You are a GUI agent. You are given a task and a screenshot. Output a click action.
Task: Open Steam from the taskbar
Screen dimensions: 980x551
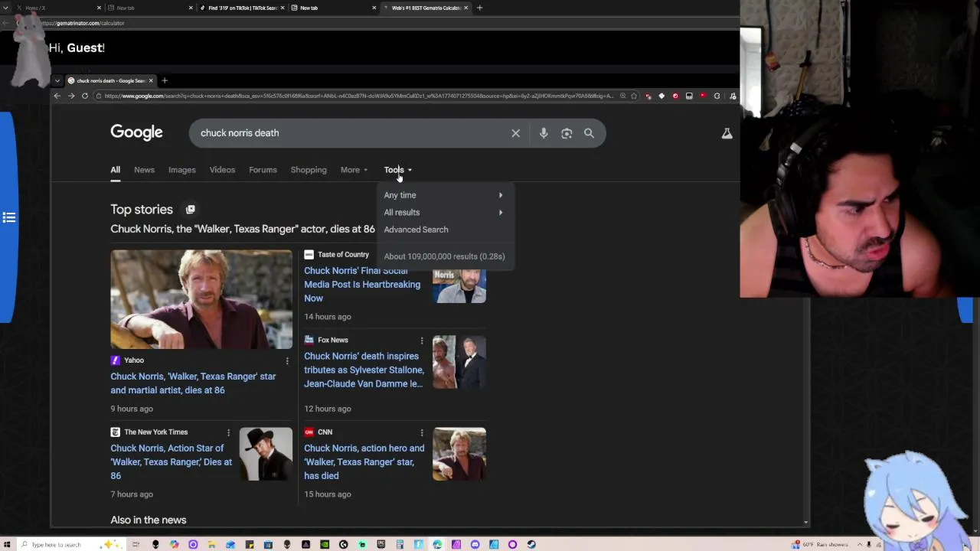(x=531, y=544)
